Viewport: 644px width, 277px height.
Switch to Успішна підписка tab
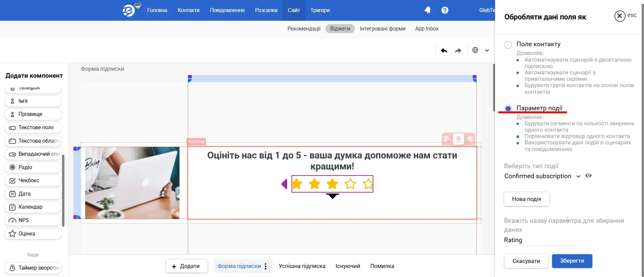click(x=302, y=266)
